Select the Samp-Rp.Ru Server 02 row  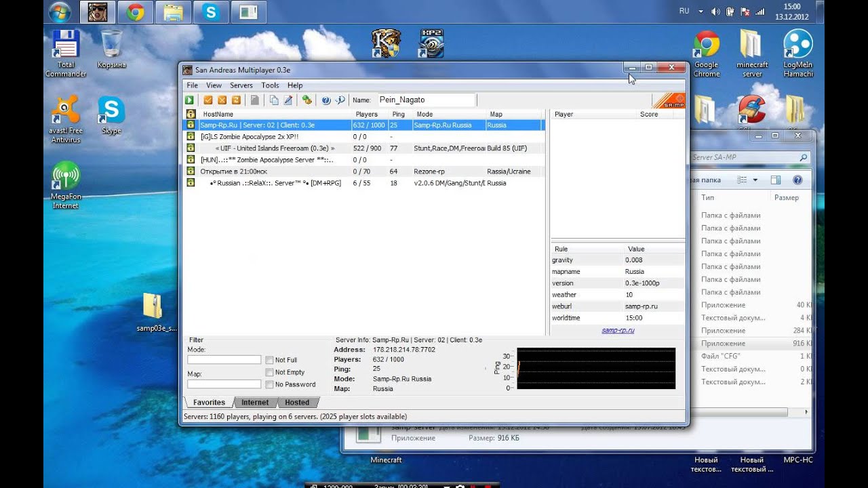click(365, 125)
